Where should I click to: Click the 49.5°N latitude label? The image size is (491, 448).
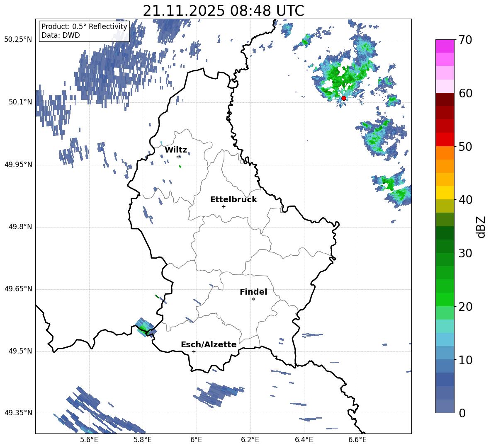pyautogui.click(x=20, y=351)
